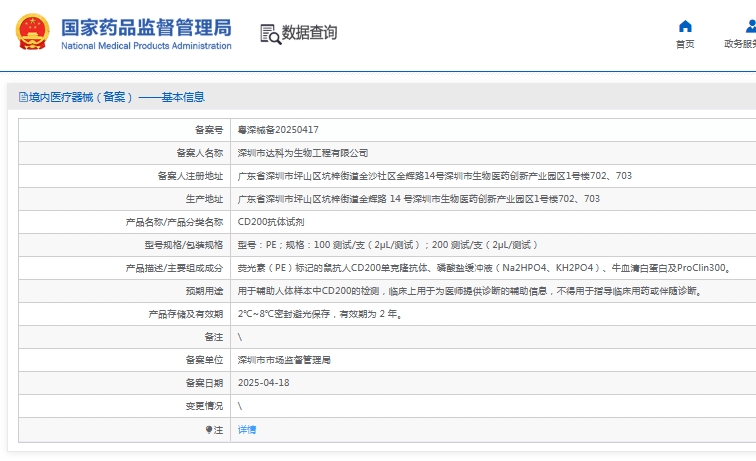Image resolution: width=756 pixels, height=461 pixels.
Task: Select 深圳市市场监督管理局 filing authority
Action: pos(284,360)
